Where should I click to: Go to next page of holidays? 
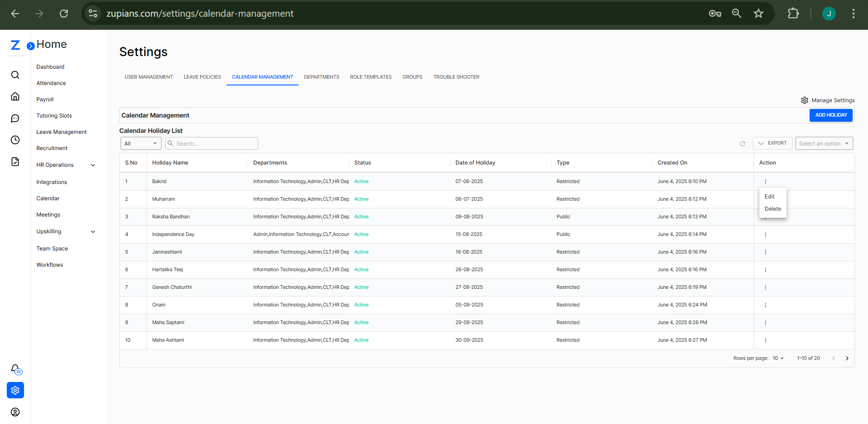click(x=847, y=358)
